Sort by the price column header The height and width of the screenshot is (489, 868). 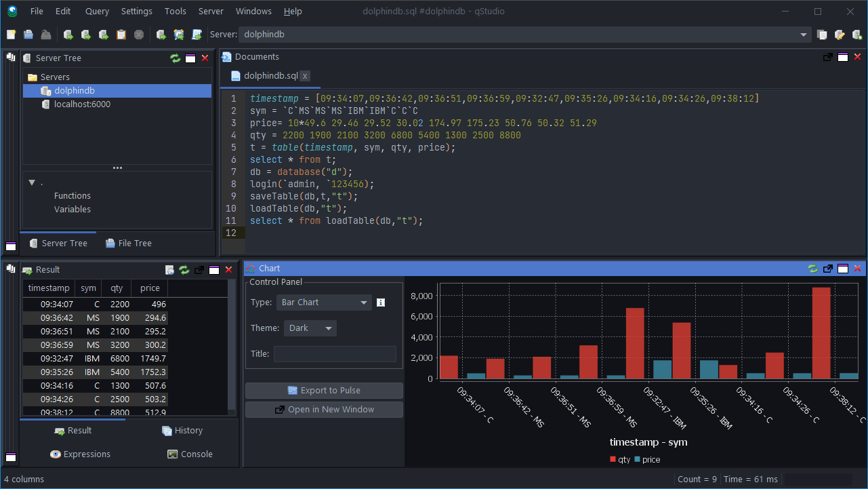[150, 288]
